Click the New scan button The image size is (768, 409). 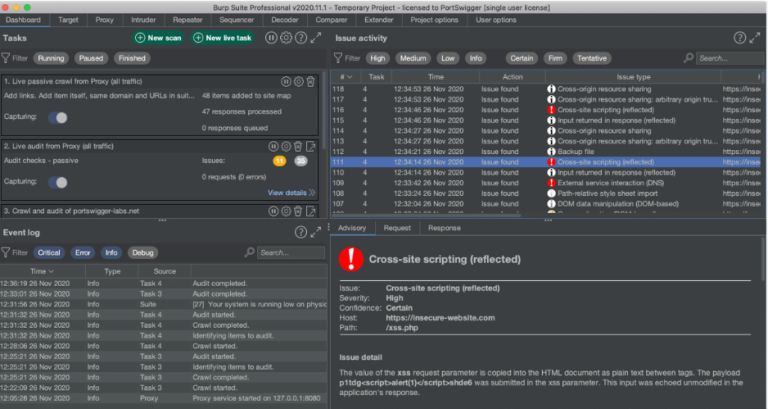(158, 38)
